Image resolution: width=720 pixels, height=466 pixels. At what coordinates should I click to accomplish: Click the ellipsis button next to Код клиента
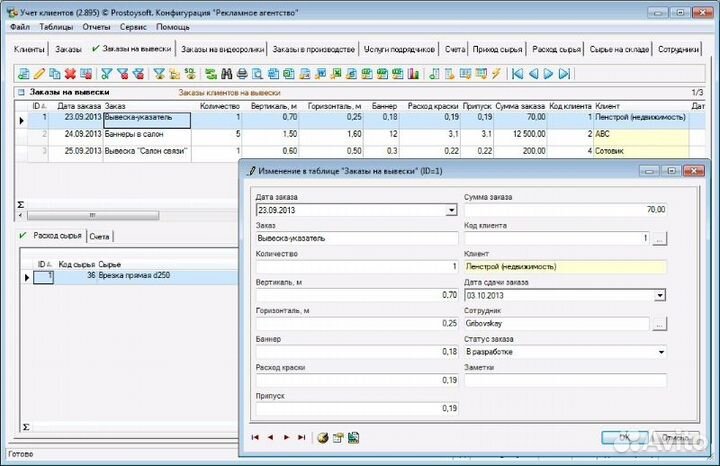tap(660, 239)
